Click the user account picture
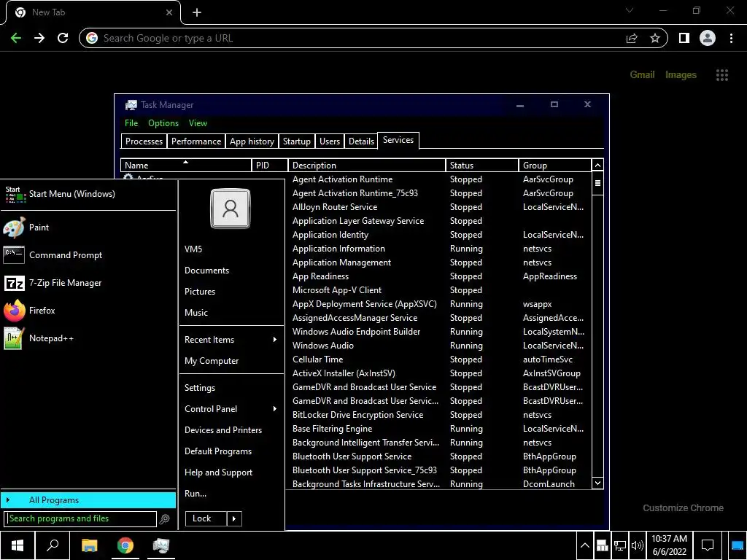Screen dimensions: 747x560 230,209
